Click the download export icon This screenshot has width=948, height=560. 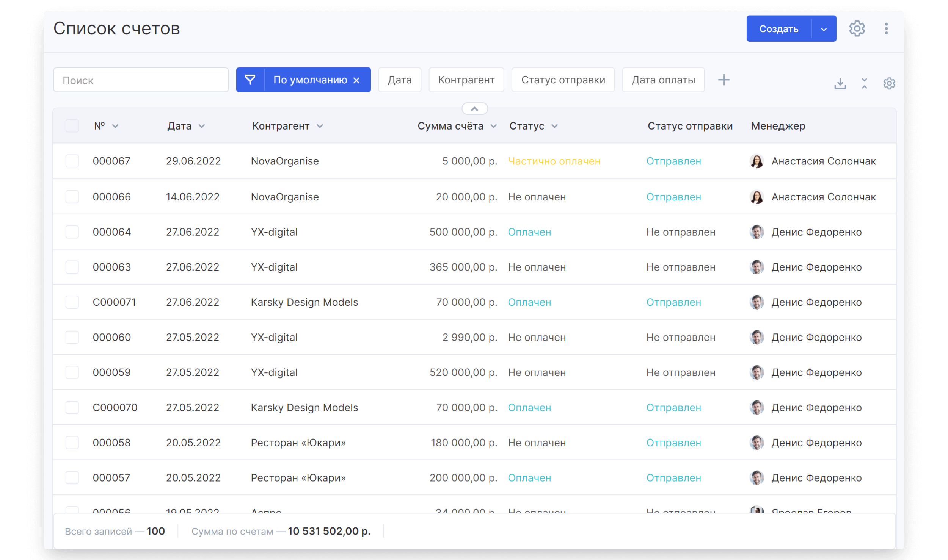pyautogui.click(x=840, y=83)
